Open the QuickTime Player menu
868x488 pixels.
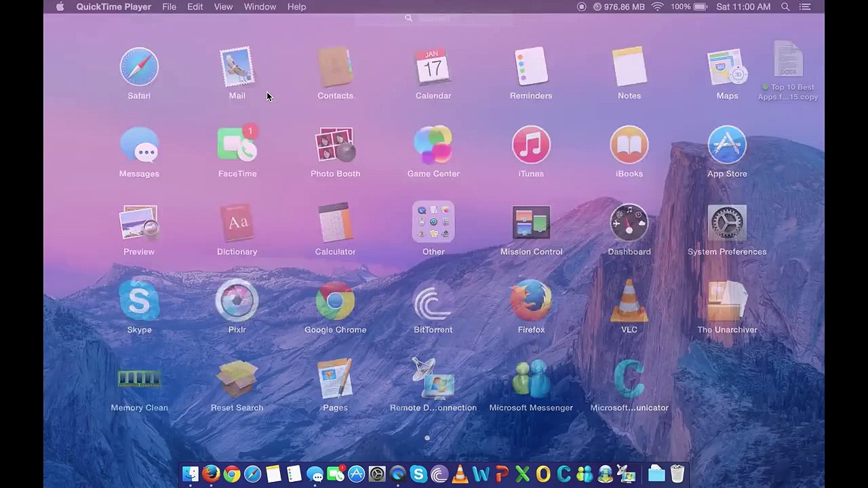click(x=114, y=7)
